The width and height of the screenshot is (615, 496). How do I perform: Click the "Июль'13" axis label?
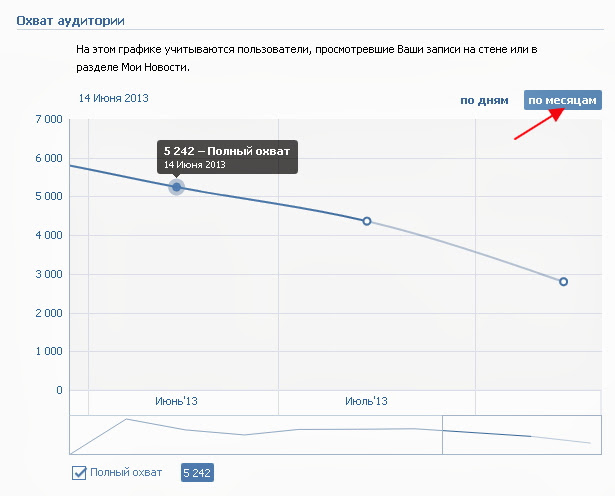pos(365,401)
